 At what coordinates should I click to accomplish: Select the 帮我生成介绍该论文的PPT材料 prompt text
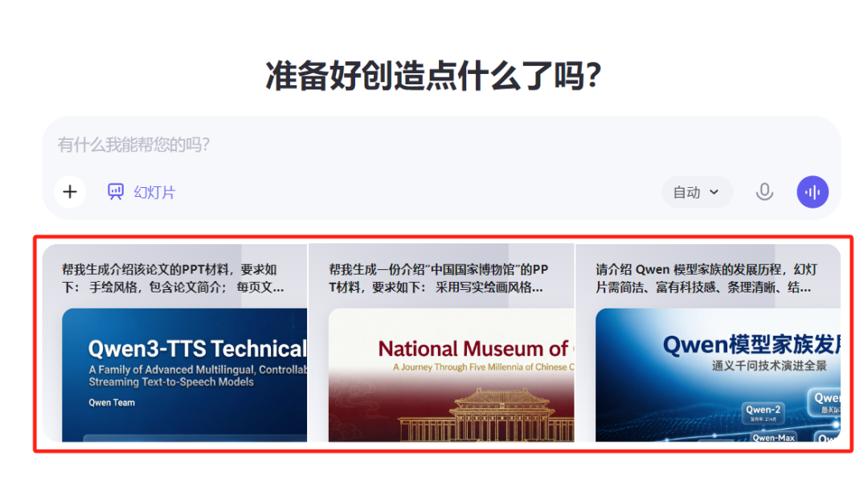pos(172,278)
